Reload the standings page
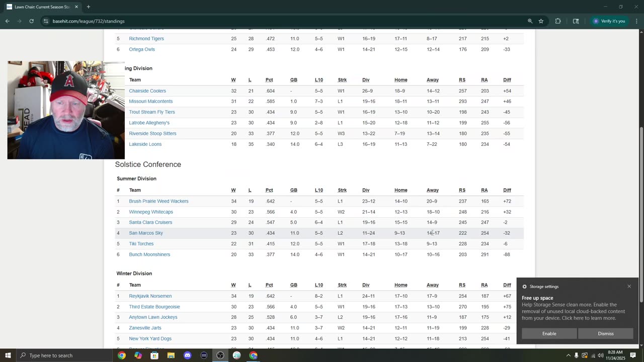Viewport: 644px width, 362px height. 31,21
